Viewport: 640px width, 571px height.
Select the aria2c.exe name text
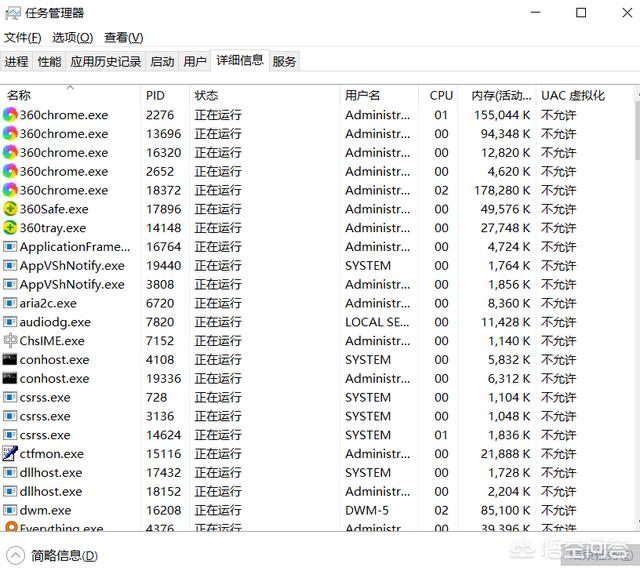pyautogui.click(x=48, y=303)
